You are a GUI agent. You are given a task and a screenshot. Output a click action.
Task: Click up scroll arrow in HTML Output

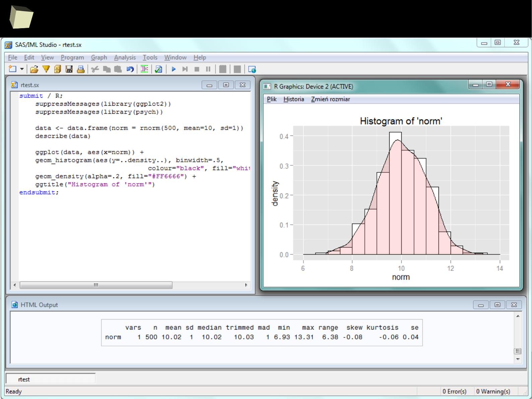(x=518, y=316)
